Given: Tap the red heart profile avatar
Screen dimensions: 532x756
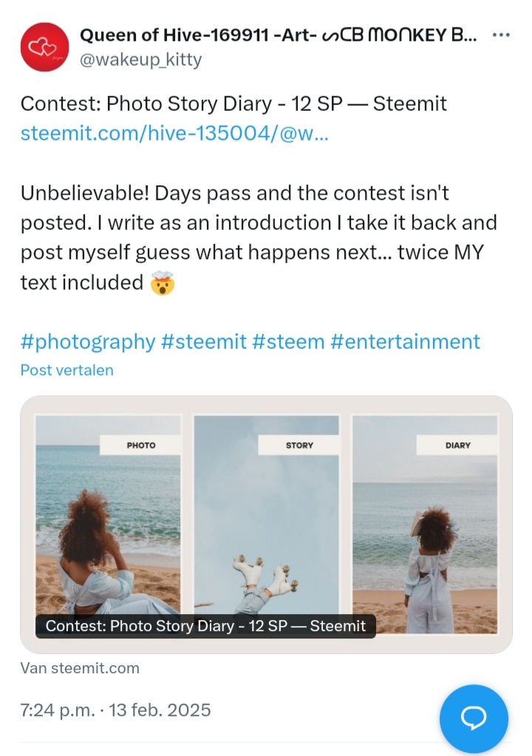Looking at the screenshot, I should 44,47.
